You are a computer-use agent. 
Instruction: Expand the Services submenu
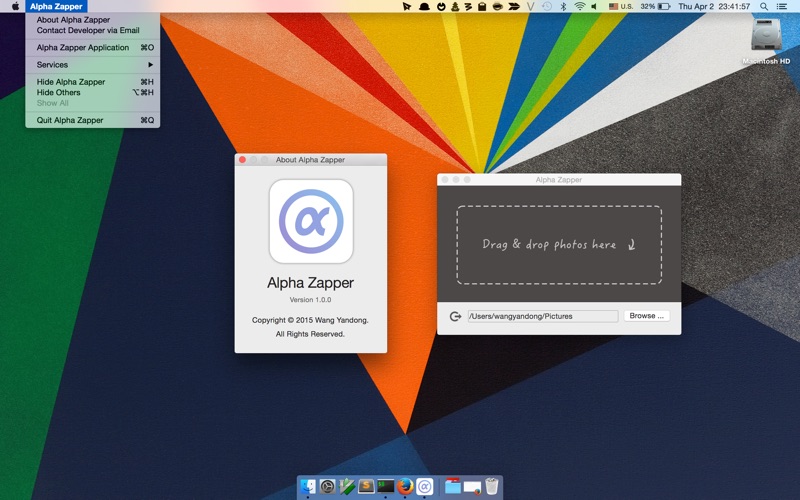[x=92, y=65]
